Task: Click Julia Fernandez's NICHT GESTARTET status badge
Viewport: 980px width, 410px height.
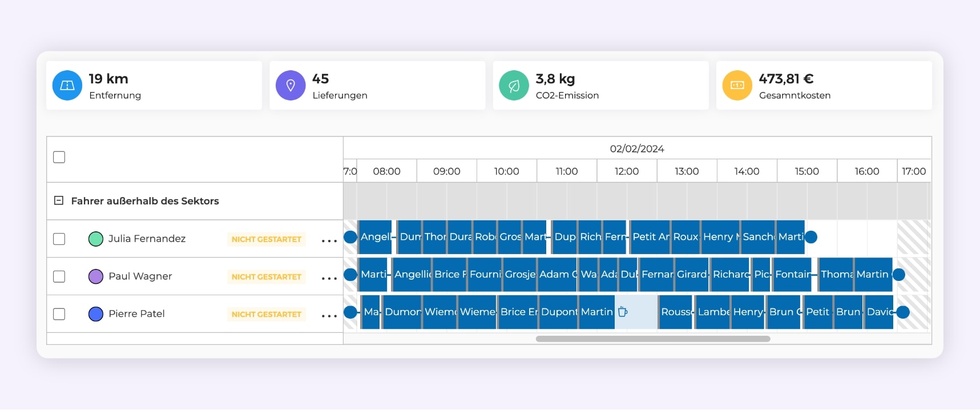Action: pyautogui.click(x=266, y=239)
